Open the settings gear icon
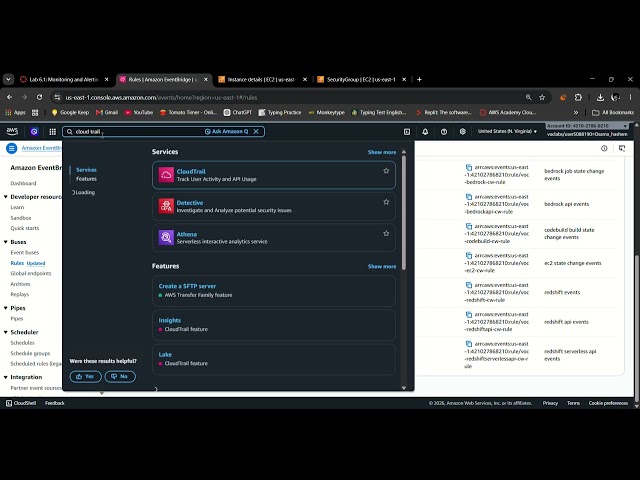 click(462, 131)
